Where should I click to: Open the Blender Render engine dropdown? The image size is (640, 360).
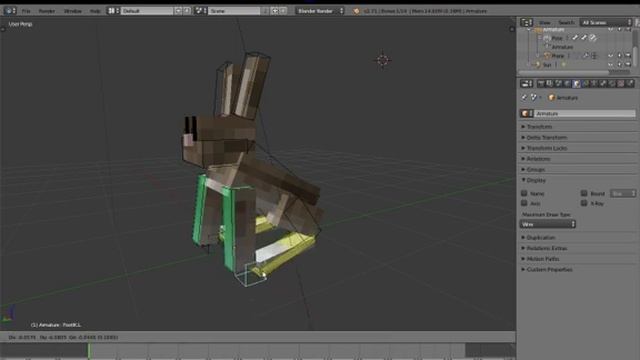click(320, 11)
